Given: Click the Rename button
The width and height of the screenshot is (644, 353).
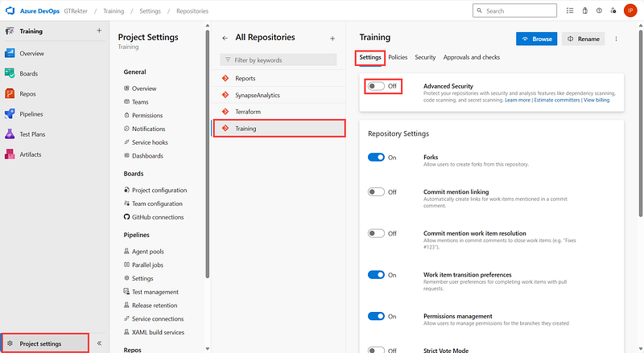Looking at the screenshot, I should (x=583, y=39).
